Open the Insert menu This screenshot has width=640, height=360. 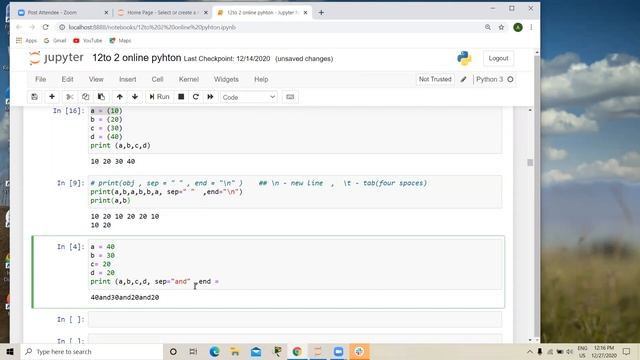[x=128, y=79]
